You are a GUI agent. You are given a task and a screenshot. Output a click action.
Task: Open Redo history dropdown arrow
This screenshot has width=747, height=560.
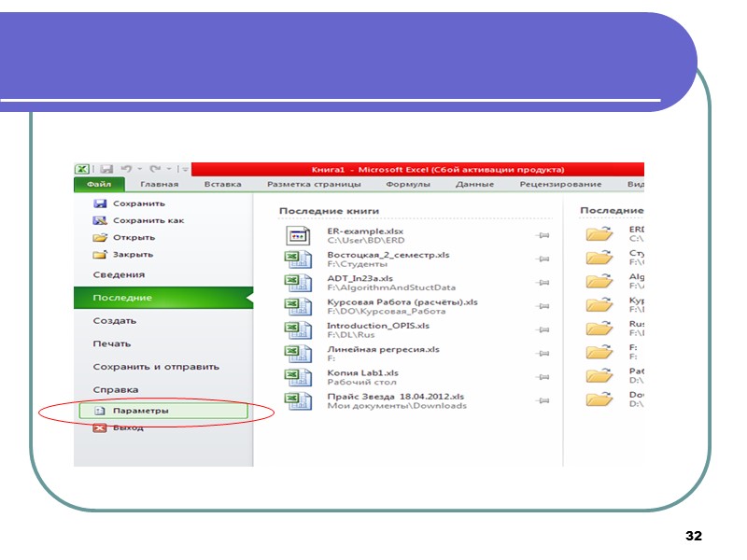pos(169,169)
